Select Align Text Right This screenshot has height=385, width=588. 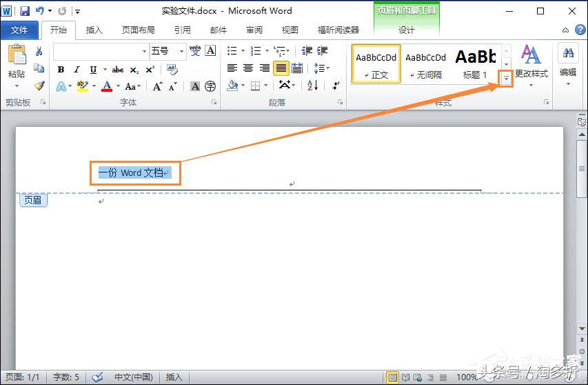[x=265, y=68]
